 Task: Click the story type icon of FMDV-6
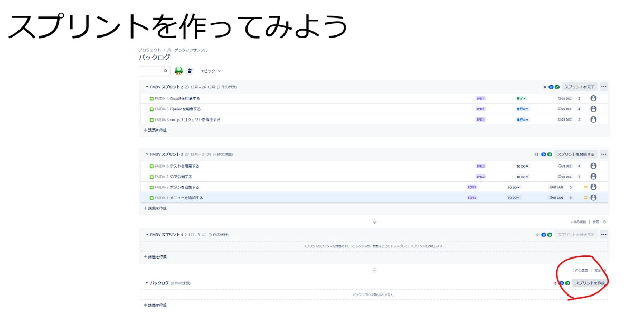tap(151, 166)
